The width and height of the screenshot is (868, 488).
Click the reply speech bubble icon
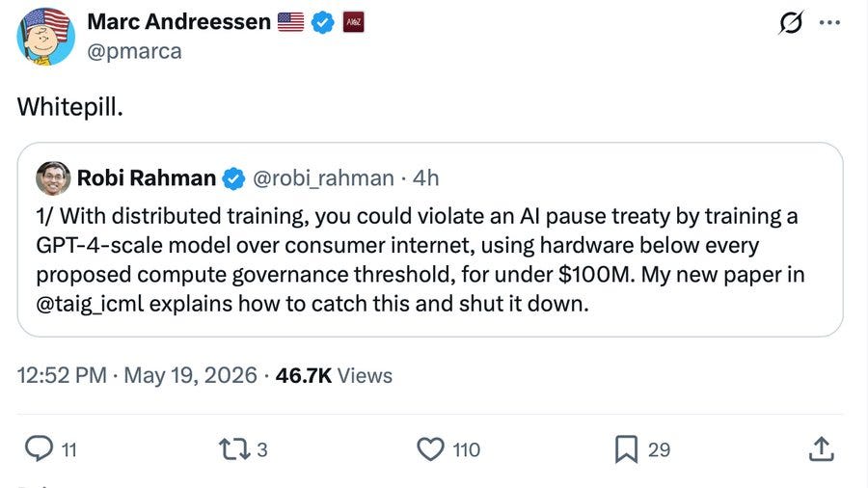pyautogui.click(x=40, y=448)
